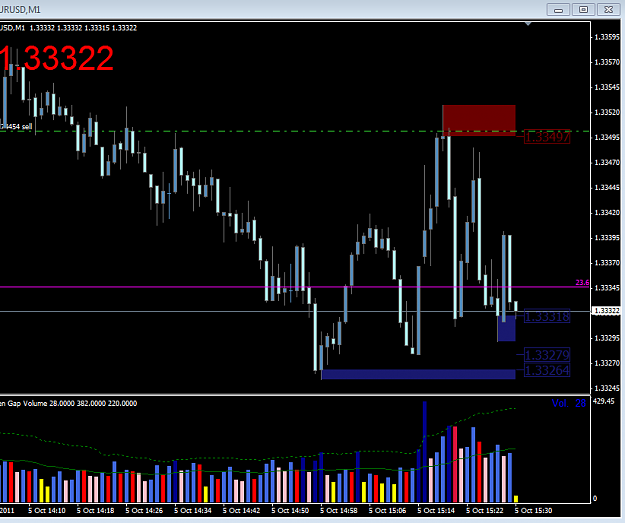Click the 1.33495 price axis label

(607, 138)
